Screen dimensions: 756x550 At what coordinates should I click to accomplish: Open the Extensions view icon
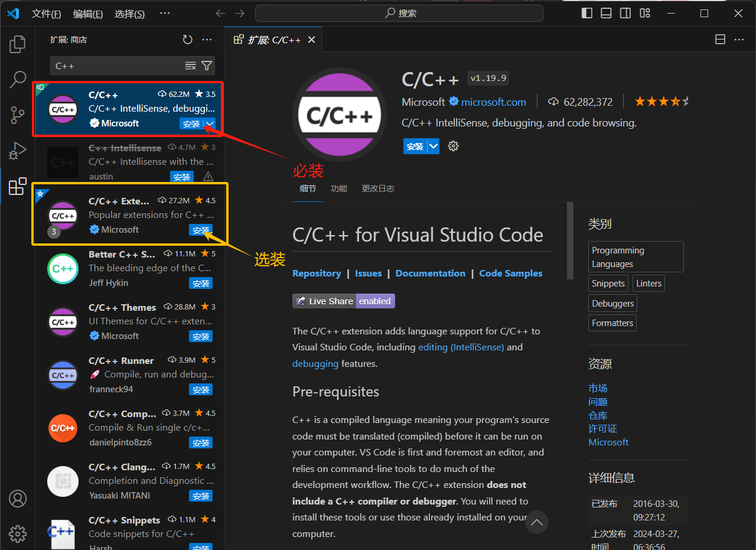pos(18,186)
